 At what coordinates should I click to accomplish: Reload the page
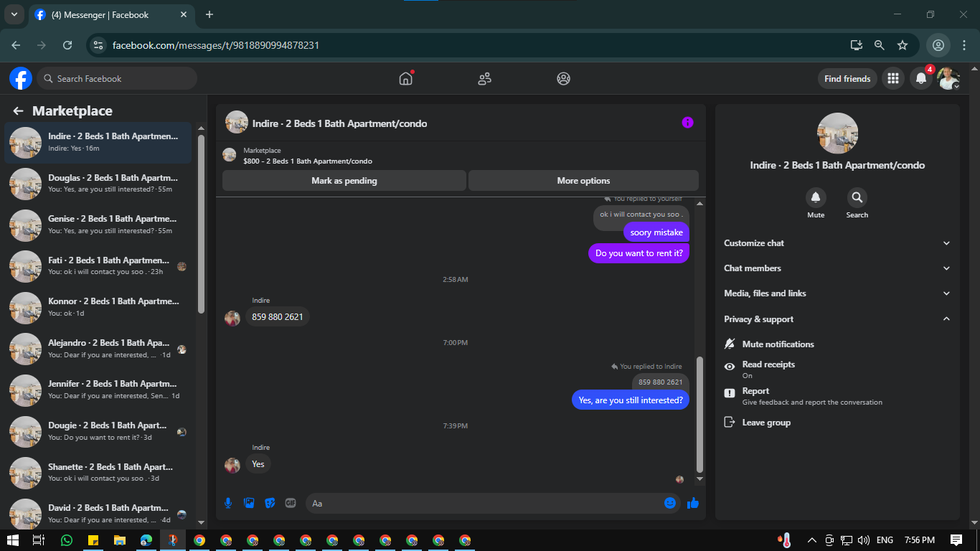pos(67,45)
